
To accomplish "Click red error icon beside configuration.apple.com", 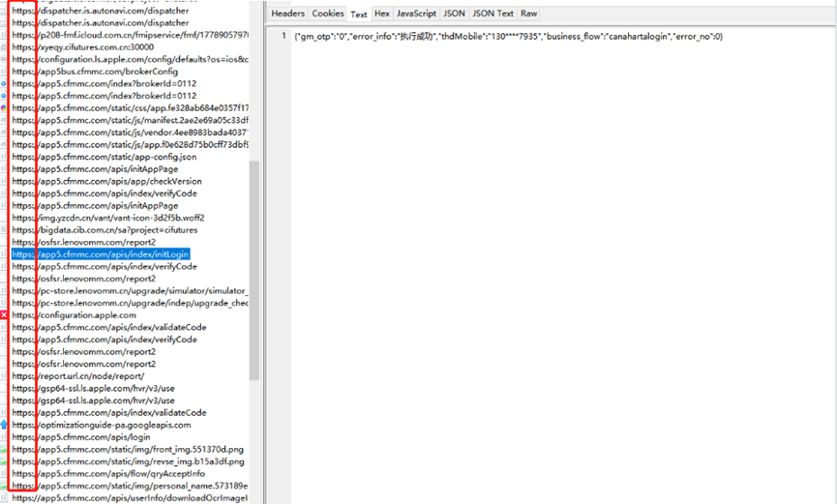I will click(4, 315).
